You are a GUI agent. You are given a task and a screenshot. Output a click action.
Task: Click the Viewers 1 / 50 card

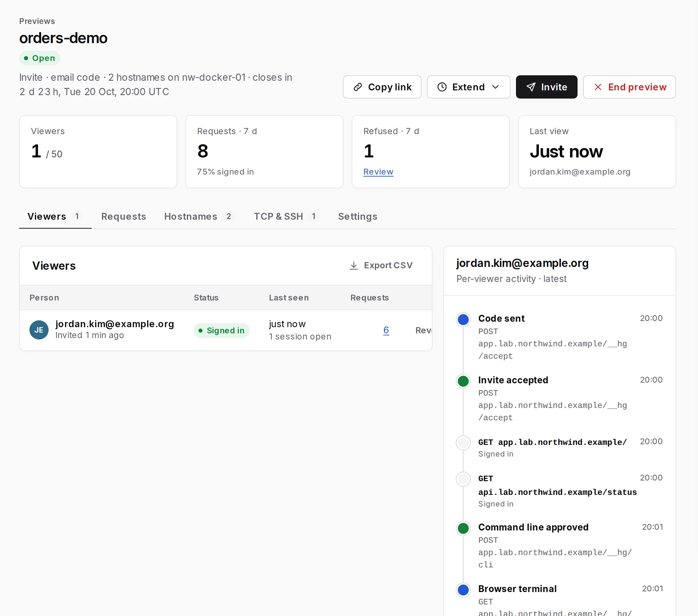click(98, 152)
